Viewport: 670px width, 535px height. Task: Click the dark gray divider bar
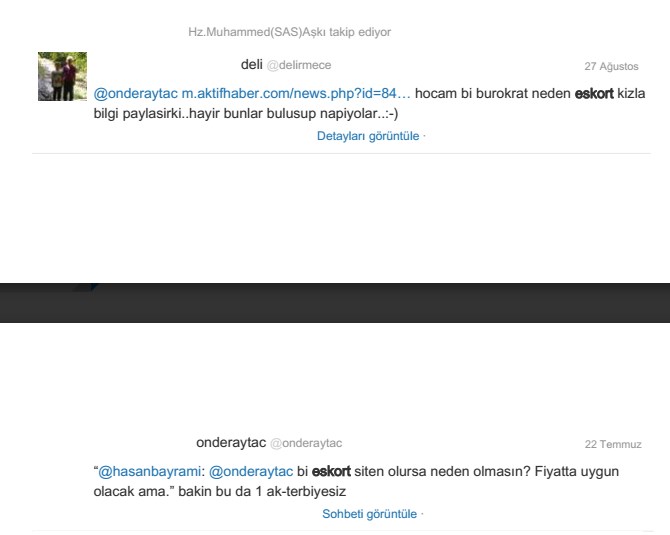(335, 303)
